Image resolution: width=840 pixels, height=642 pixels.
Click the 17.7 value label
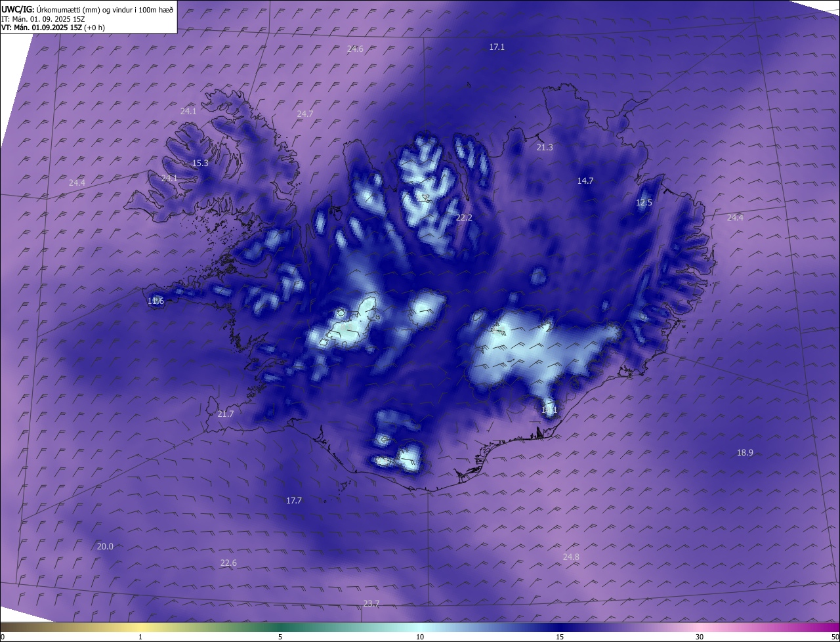click(294, 500)
